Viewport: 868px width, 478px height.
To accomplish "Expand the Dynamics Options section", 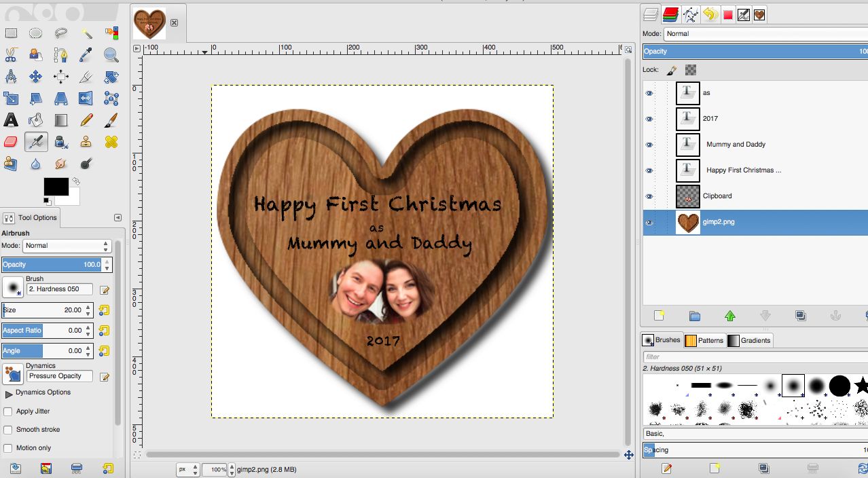I will click(x=9, y=393).
